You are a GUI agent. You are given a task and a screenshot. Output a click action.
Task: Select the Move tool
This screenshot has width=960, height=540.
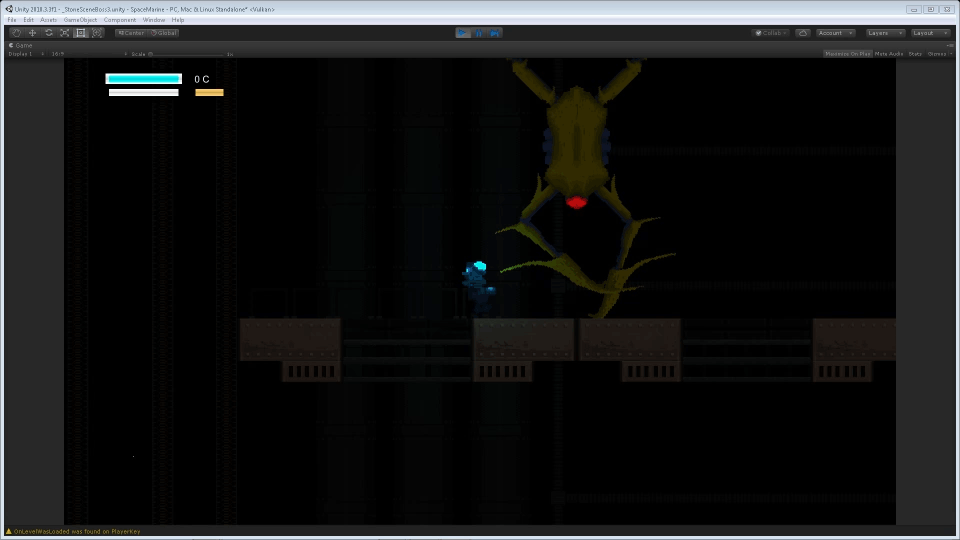[32, 33]
